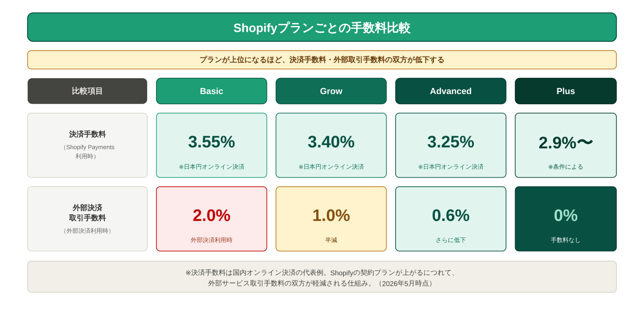Click the 3.55% Basic payment fee cell
Screen dimensions: 644x313
[x=212, y=145]
